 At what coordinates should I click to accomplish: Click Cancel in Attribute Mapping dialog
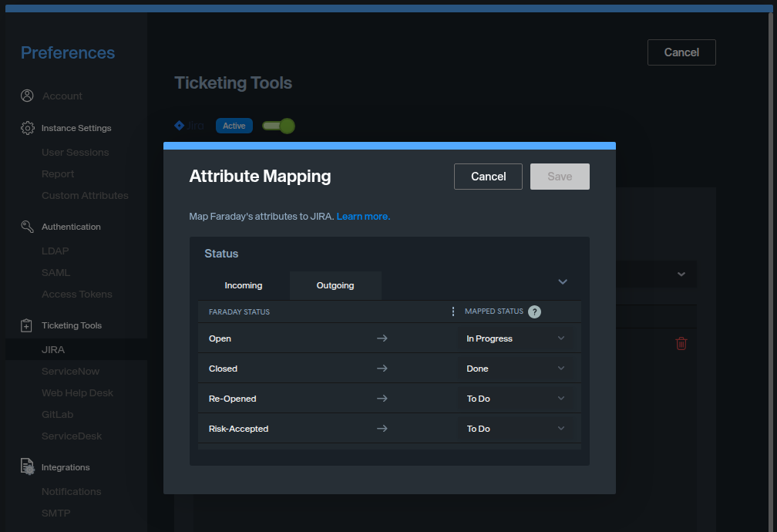tap(488, 177)
